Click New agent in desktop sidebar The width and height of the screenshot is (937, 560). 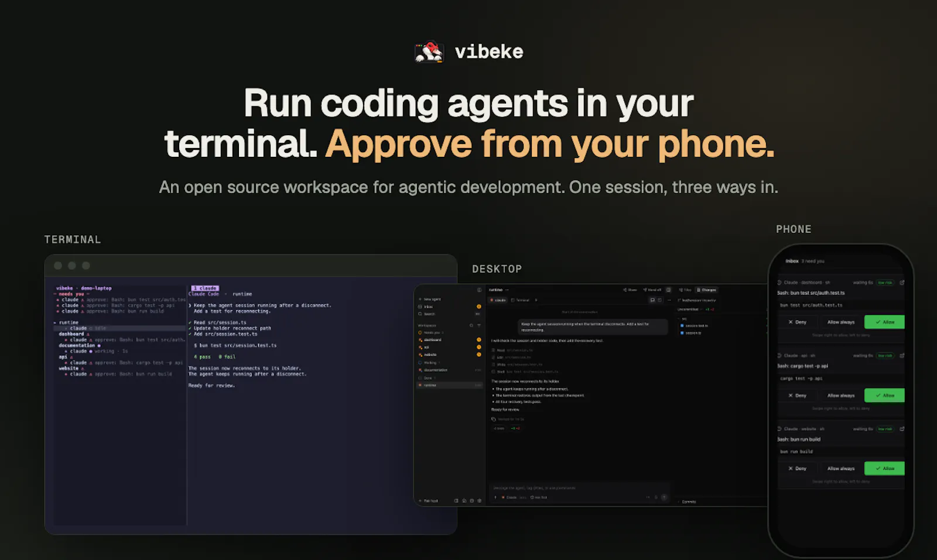coord(429,299)
